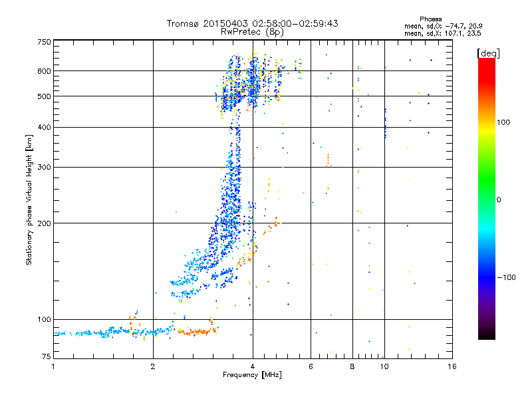Click the x-axis tick label '10'
The width and height of the screenshot is (532, 399).
click(384, 366)
